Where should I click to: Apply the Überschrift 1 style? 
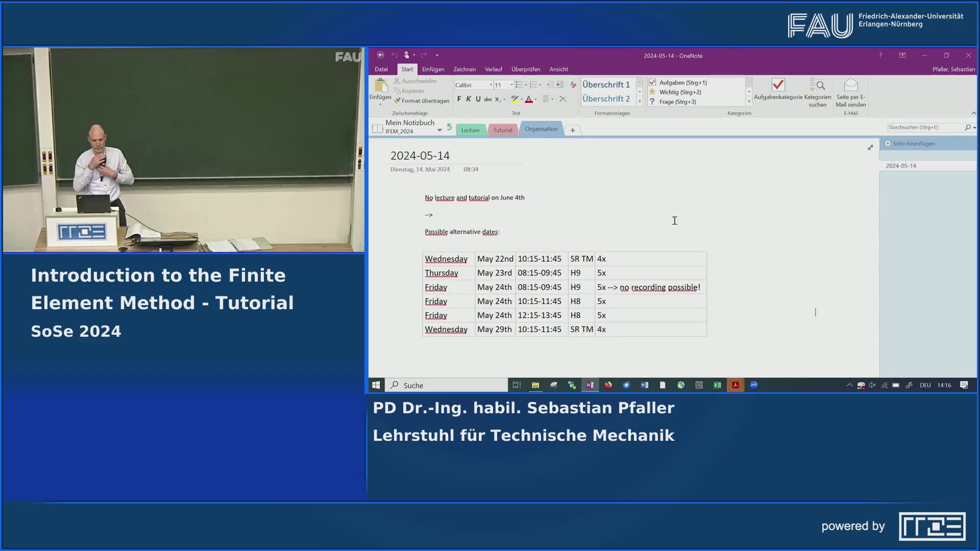tap(606, 85)
